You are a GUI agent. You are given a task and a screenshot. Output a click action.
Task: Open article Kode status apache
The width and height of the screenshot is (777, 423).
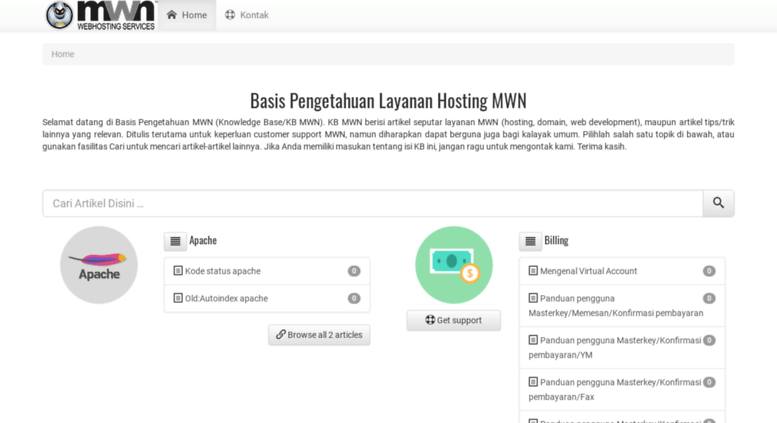tap(222, 271)
